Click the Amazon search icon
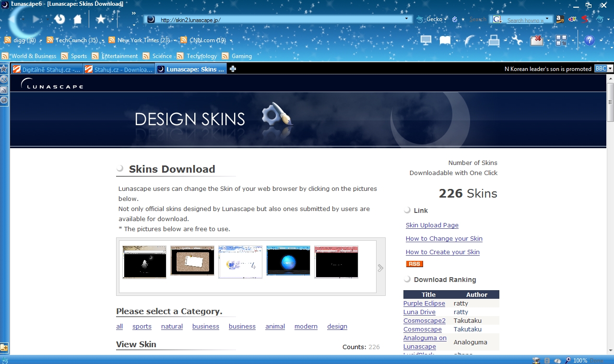This screenshot has width=614, height=364. click(560, 19)
